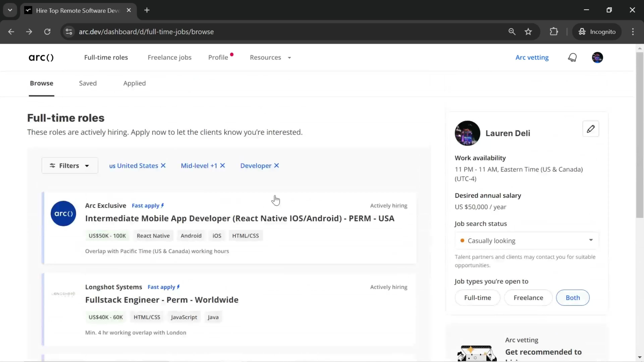Click the HTML/CSS tag on Longshot job
Viewport: 644px width, 362px height.
click(x=147, y=317)
